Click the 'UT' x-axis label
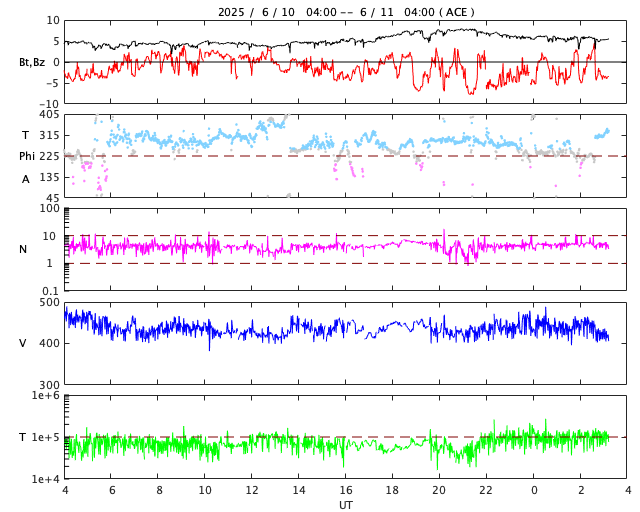 point(346,505)
